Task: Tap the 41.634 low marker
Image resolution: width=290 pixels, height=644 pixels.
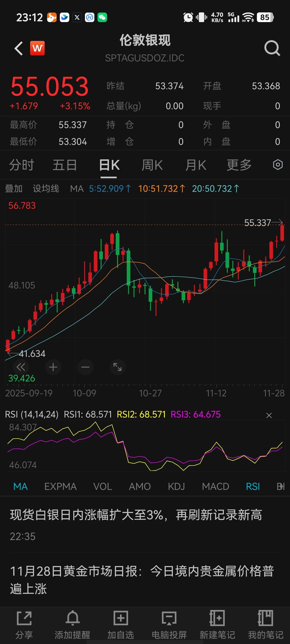Action: 32,354
